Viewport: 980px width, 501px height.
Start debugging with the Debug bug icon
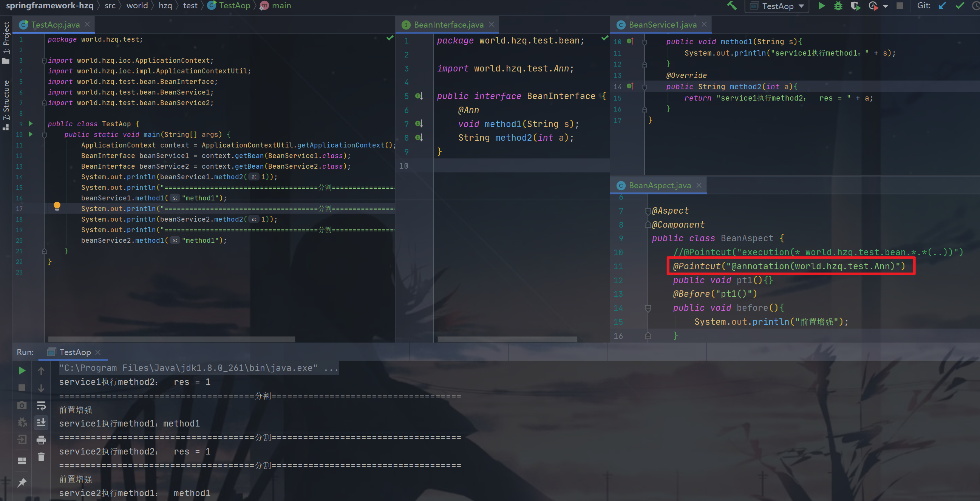click(838, 6)
